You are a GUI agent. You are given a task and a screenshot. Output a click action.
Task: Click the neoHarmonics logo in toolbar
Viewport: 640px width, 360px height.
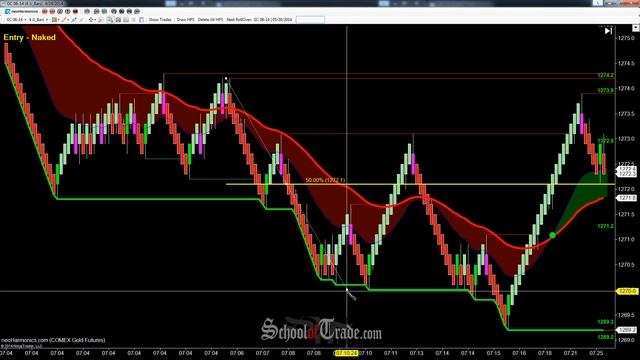(x=21, y=11)
